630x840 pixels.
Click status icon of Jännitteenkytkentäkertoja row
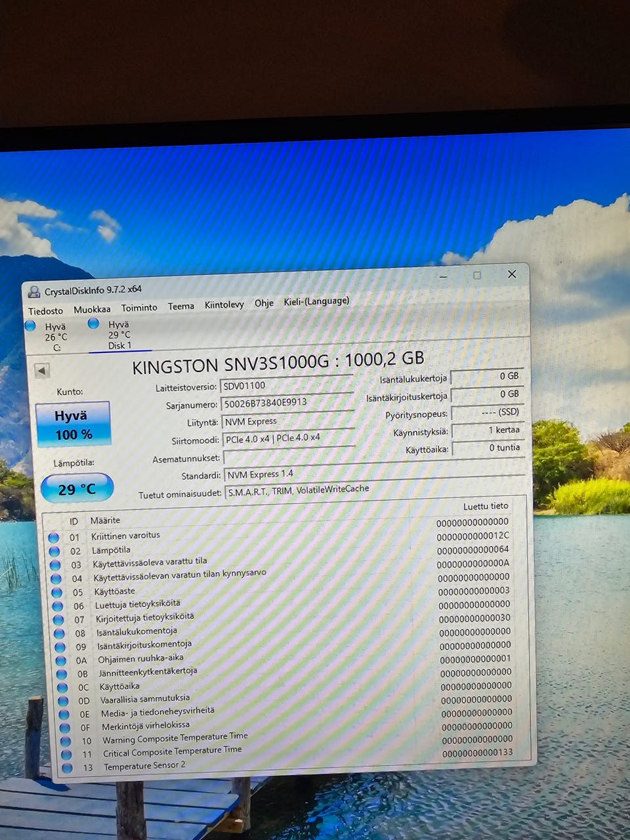click(62, 674)
